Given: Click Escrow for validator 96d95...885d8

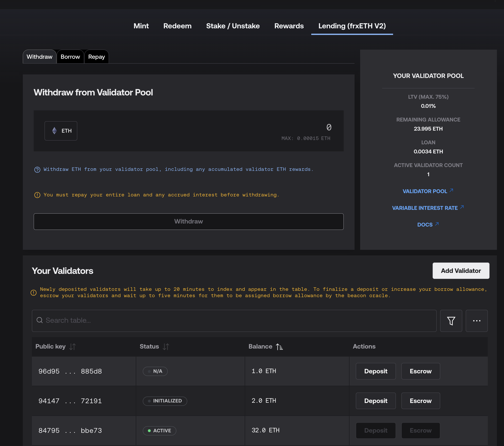Looking at the screenshot, I should coord(420,371).
